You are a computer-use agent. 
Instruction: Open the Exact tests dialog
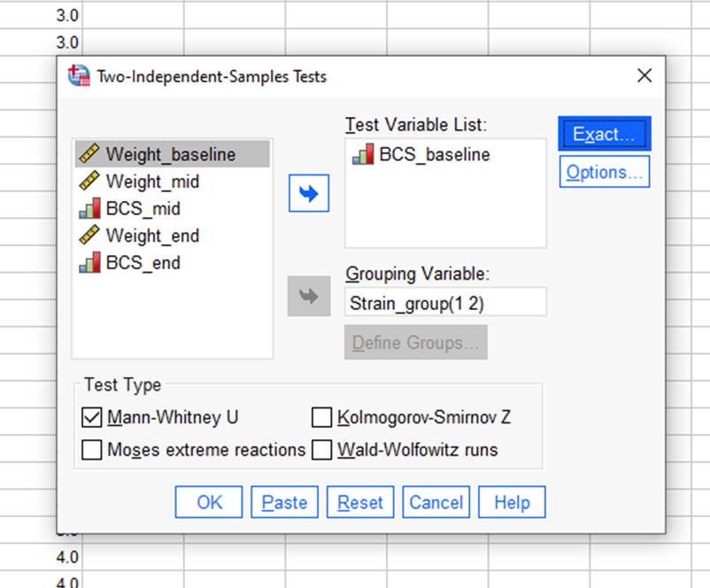click(x=604, y=134)
